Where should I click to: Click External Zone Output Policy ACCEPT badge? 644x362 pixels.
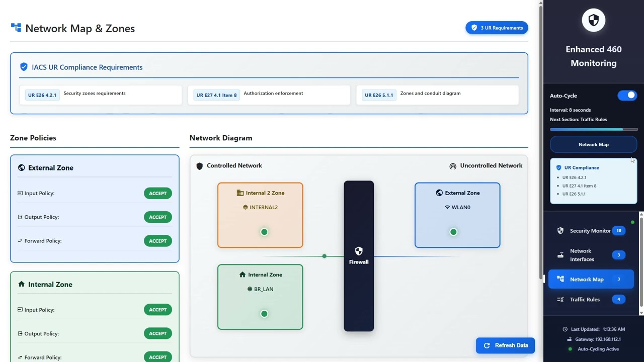click(157, 217)
